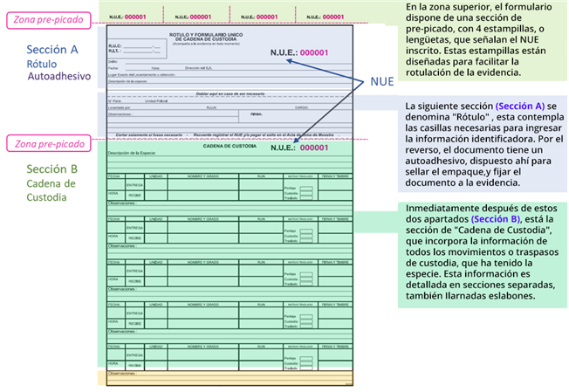Click the purple '(Sección A)' text in the right description
Viewport: 569px width, 392px height.
coord(520,107)
